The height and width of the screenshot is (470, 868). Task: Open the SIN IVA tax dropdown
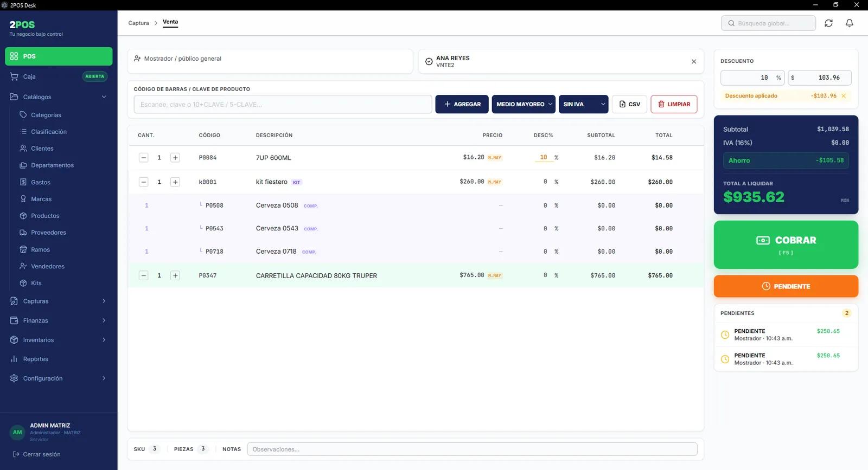pyautogui.click(x=584, y=104)
